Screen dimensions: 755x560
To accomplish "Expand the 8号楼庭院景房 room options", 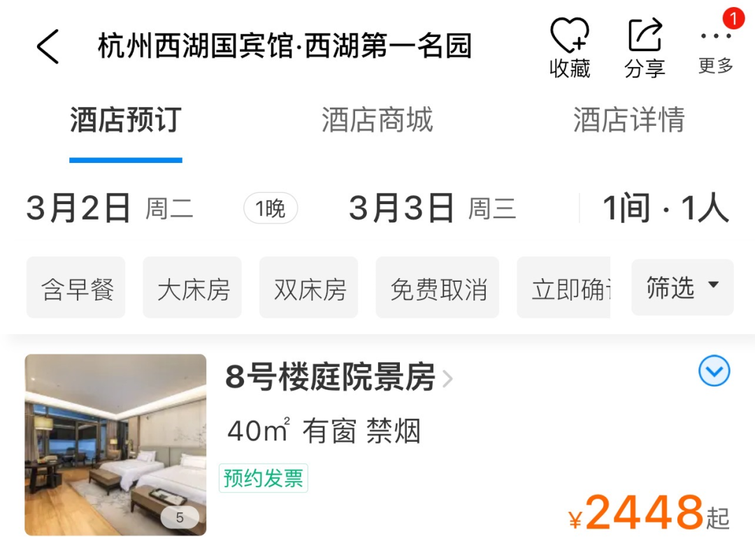I will point(714,371).
